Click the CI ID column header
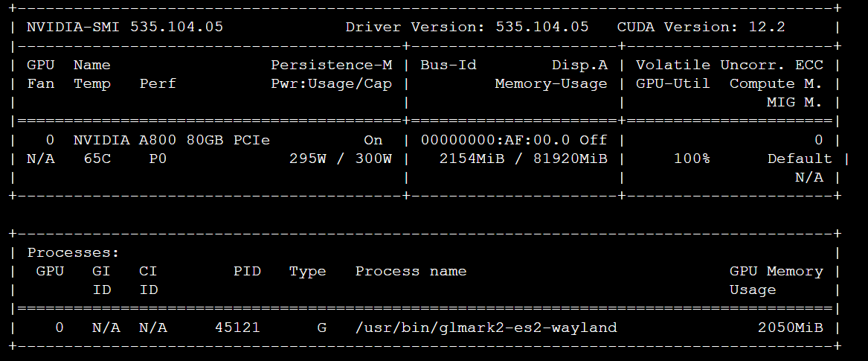 [148, 281]
